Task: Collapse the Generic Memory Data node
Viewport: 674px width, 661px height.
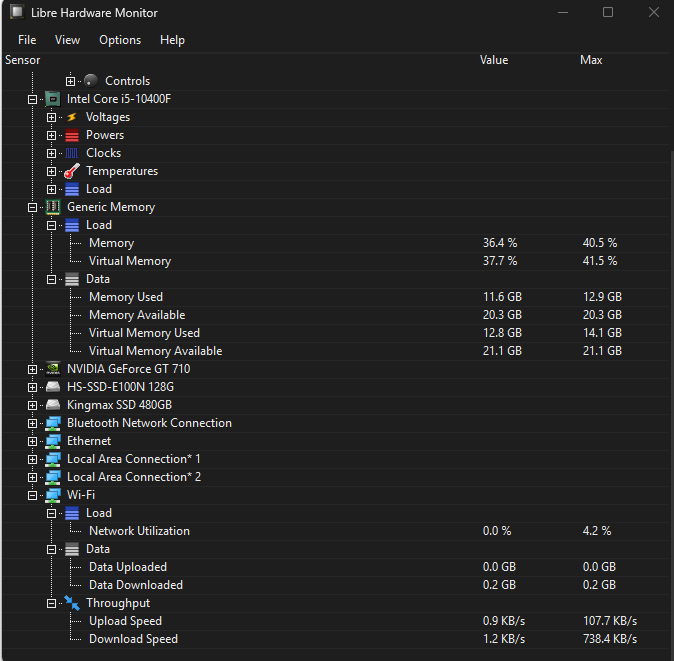Action: click(51, 280)
